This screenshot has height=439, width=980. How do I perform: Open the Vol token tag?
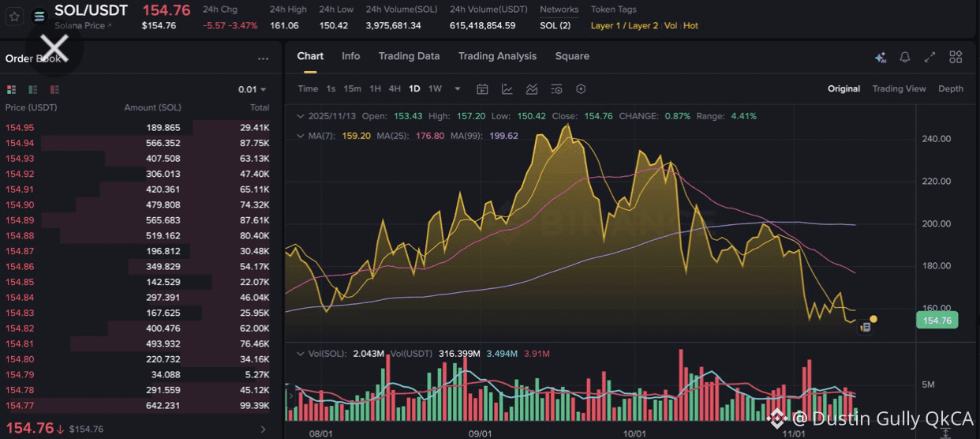[x=671, y=25]
